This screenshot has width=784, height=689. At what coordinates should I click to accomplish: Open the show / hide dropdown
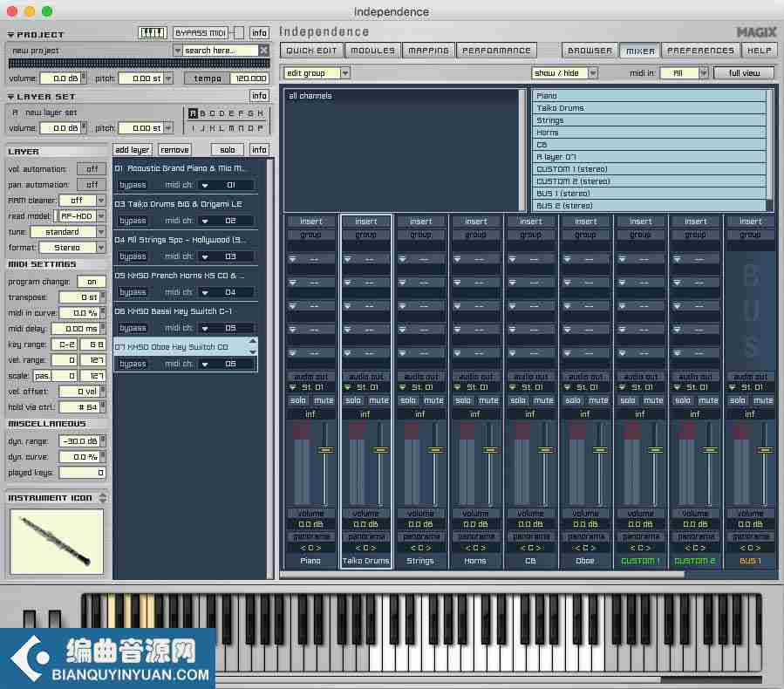(564, 73)
